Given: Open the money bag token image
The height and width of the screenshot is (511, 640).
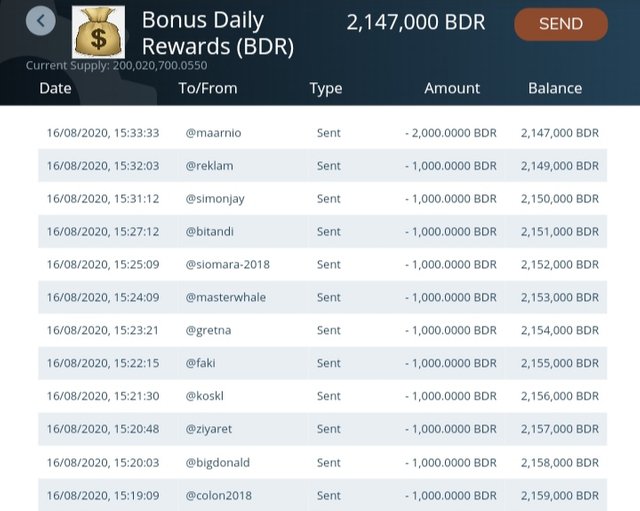Looking at the screenshot, I should pos(98,32).
